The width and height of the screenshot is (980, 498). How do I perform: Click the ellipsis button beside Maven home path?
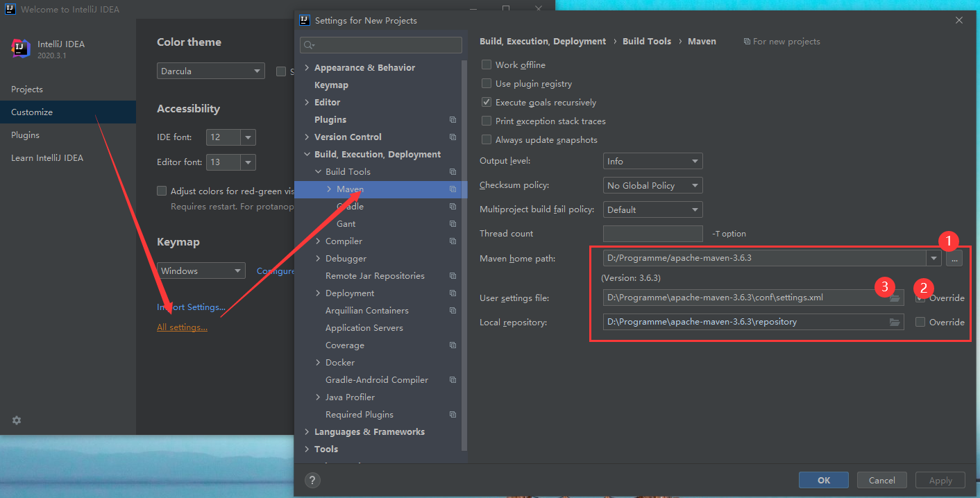click(954, 259)
